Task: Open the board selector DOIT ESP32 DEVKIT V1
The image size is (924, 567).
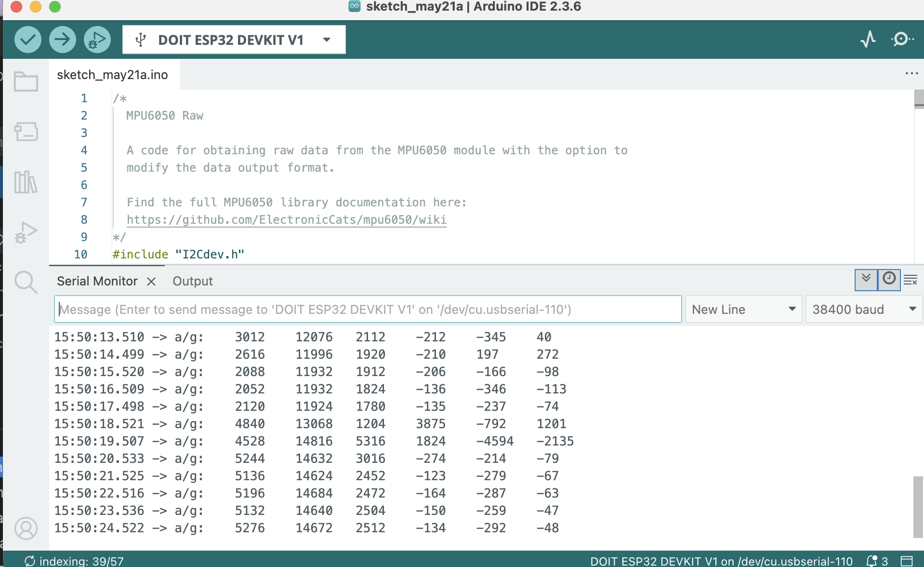Action: tap(234, 40)
